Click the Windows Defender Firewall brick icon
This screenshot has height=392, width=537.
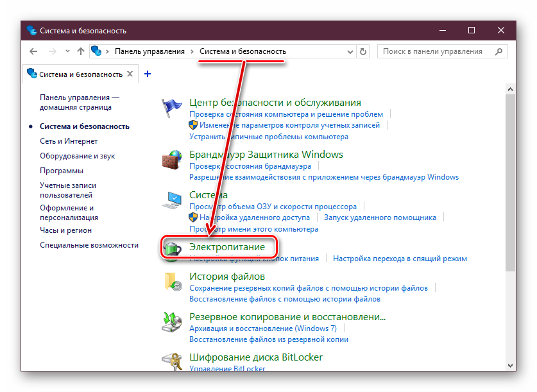171,160
